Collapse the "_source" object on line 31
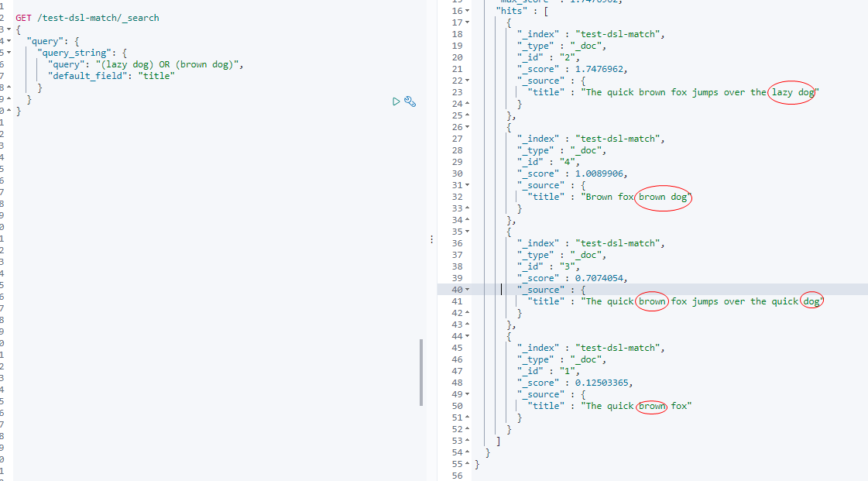Viewport: 868px width, 481px height. pos(465,184)
